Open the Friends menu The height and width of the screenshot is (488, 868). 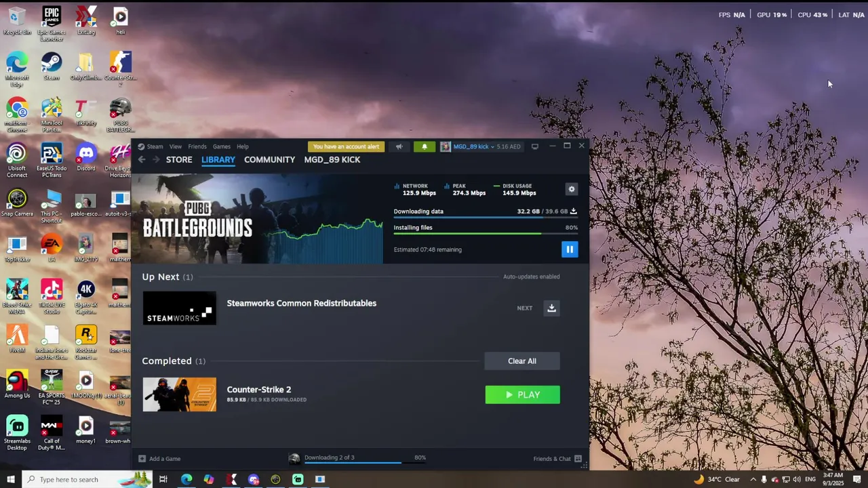point(197,146)
